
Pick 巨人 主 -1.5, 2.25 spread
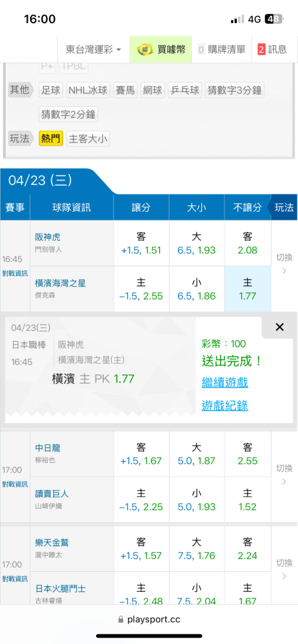pos(141,500)
